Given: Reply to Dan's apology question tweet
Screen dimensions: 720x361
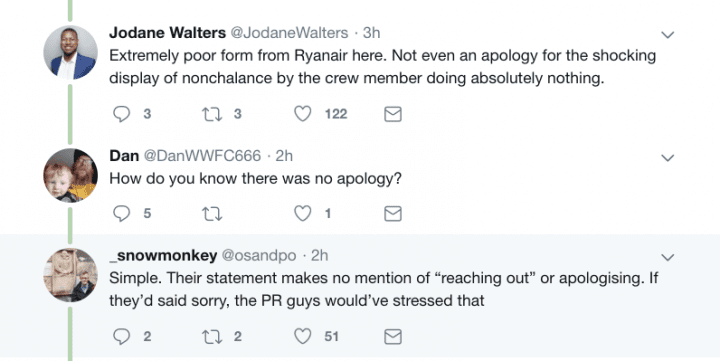Looking at the screenshot, I should [x=122, y=214].
